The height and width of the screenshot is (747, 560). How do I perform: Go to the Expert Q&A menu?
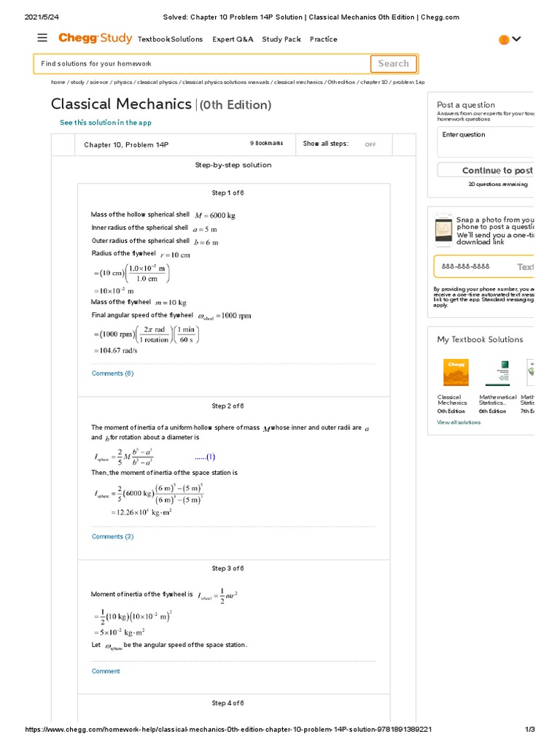(233, 39)
